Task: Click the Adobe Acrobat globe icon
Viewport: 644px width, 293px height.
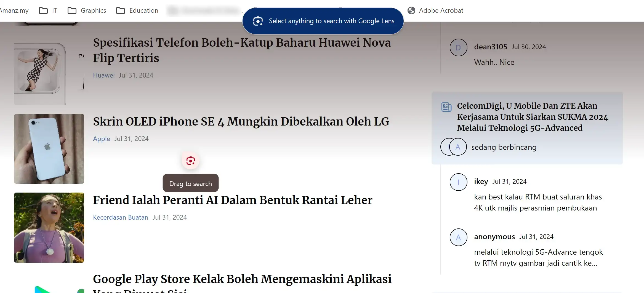Action: [x=411, y=10]
